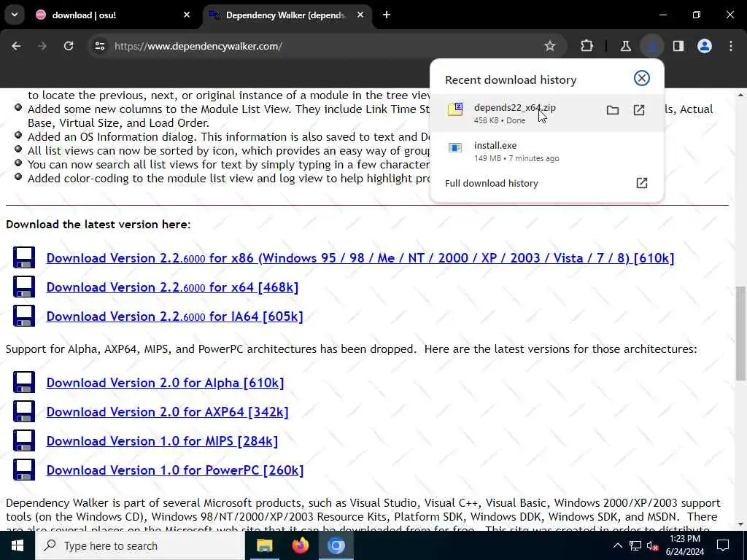
Task: Open the profile avatar menu
Action: 705,46
